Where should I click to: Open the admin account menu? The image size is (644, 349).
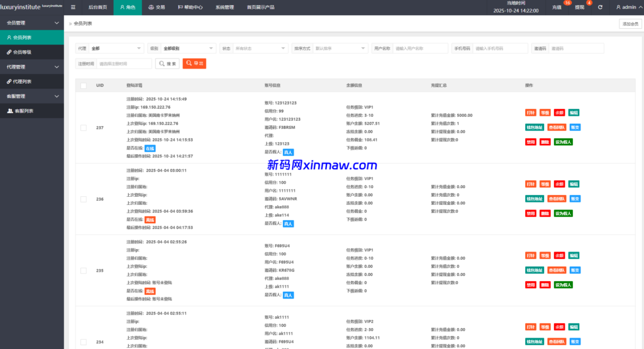[x=629, y=8]
